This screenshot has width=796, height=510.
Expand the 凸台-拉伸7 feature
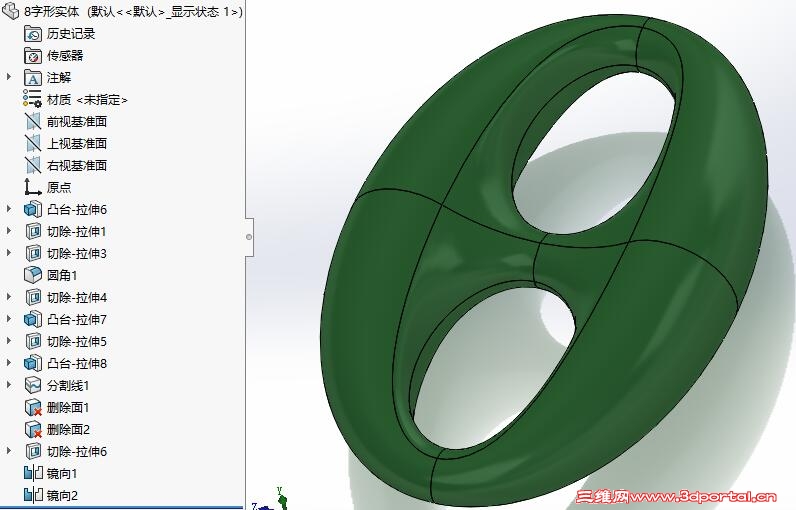tap(9, 319)
